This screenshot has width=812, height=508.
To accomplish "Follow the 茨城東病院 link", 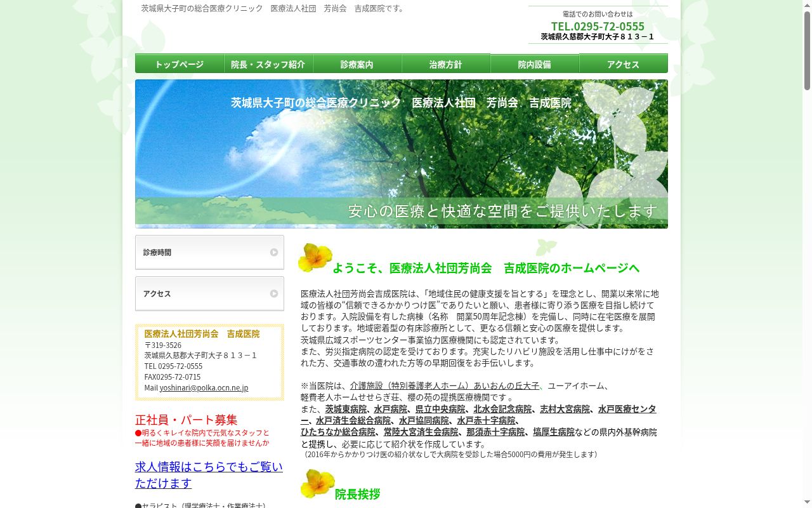I will [x=346, y=409].
